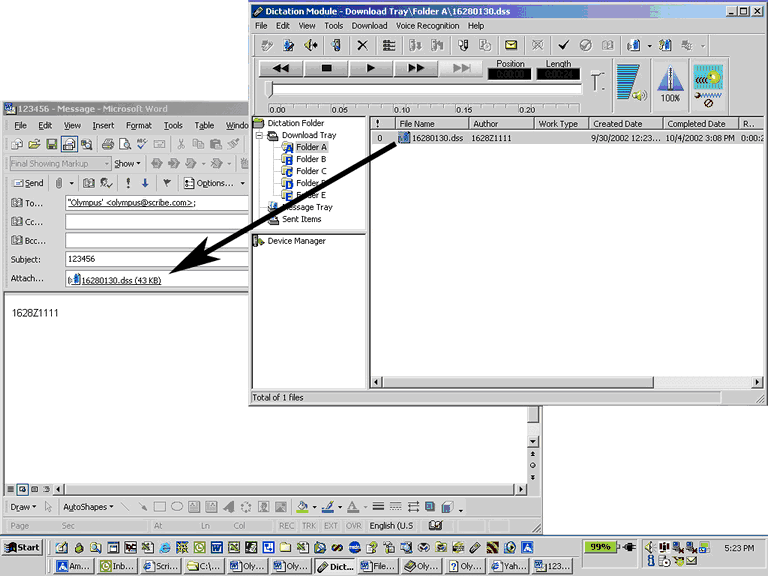Open the Download menu in Dictation Module
The width and height of the screenshot is (768, 576).
coord(369,25)
